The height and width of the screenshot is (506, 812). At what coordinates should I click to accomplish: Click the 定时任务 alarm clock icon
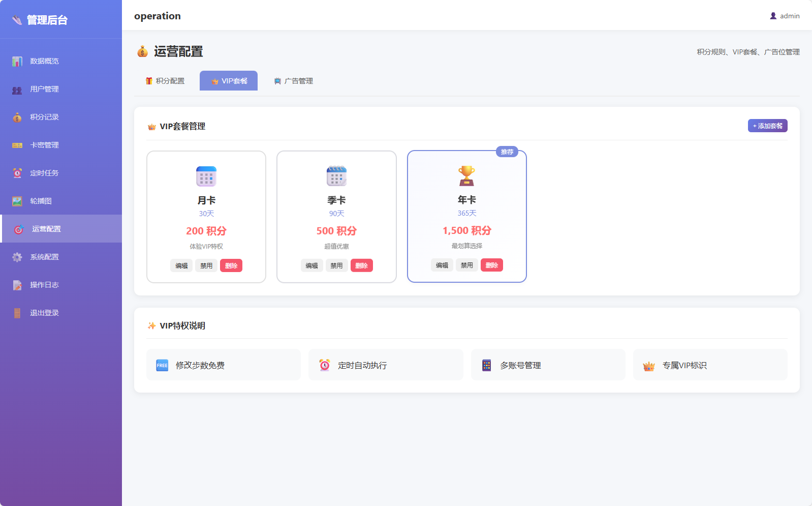point(17,173)
